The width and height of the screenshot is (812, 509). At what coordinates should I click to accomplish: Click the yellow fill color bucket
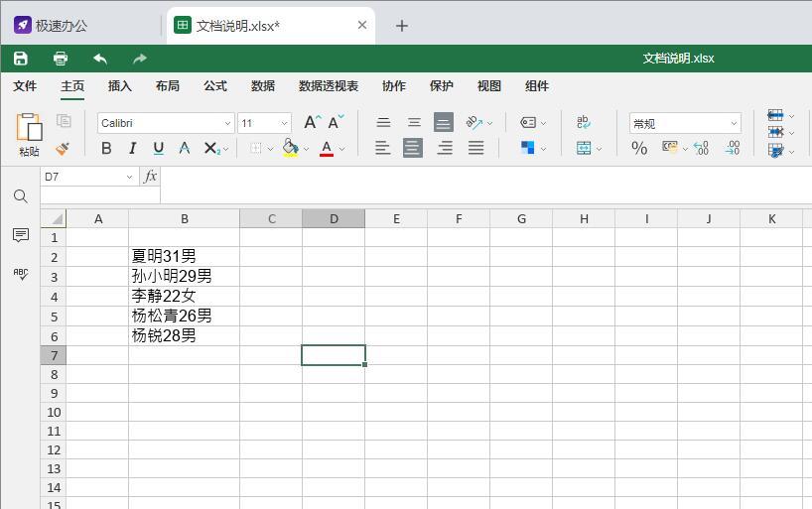(291, 148)
